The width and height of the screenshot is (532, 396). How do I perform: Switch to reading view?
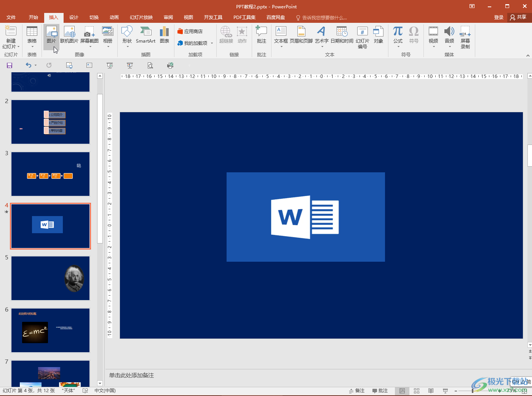pyautogui.click(x=431, y=391)
